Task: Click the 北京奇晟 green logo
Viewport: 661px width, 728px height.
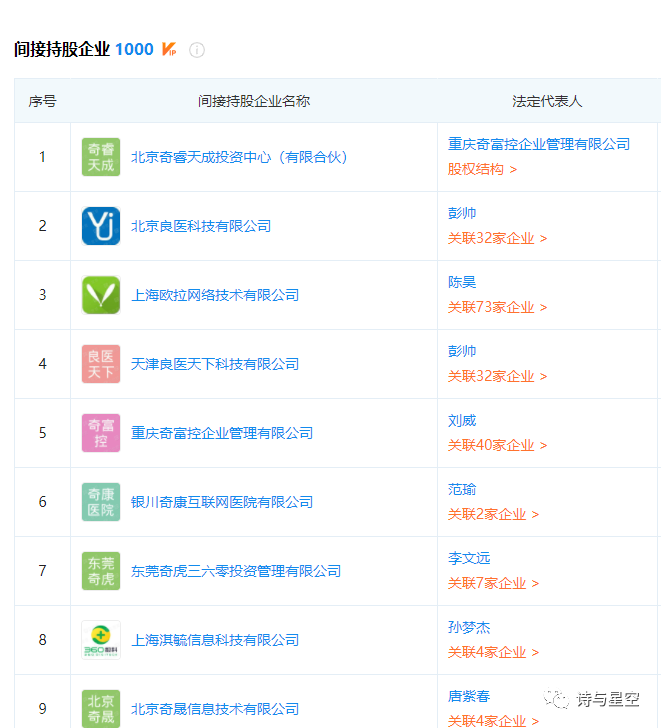Action: 101,708
